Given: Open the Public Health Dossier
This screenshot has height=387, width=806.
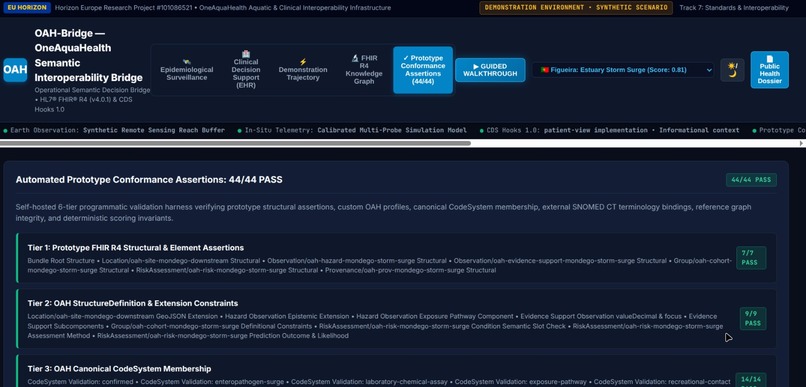Looking at the screenshot, I should coord(770,70).
